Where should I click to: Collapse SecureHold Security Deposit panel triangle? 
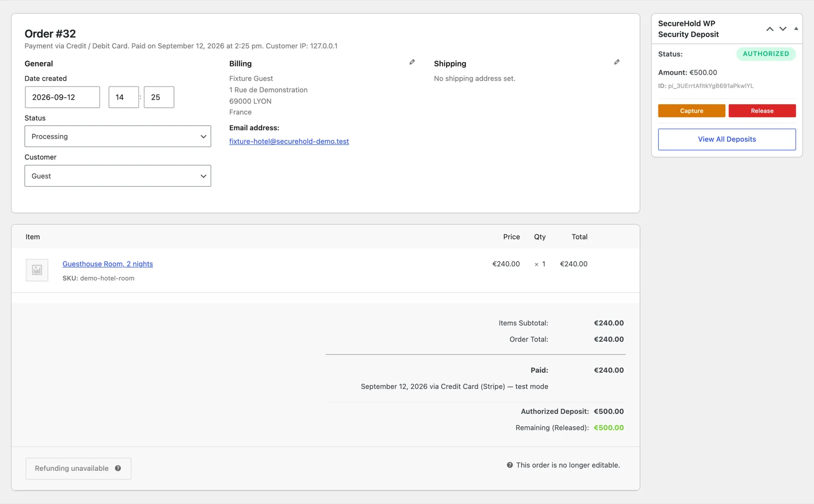796,29
